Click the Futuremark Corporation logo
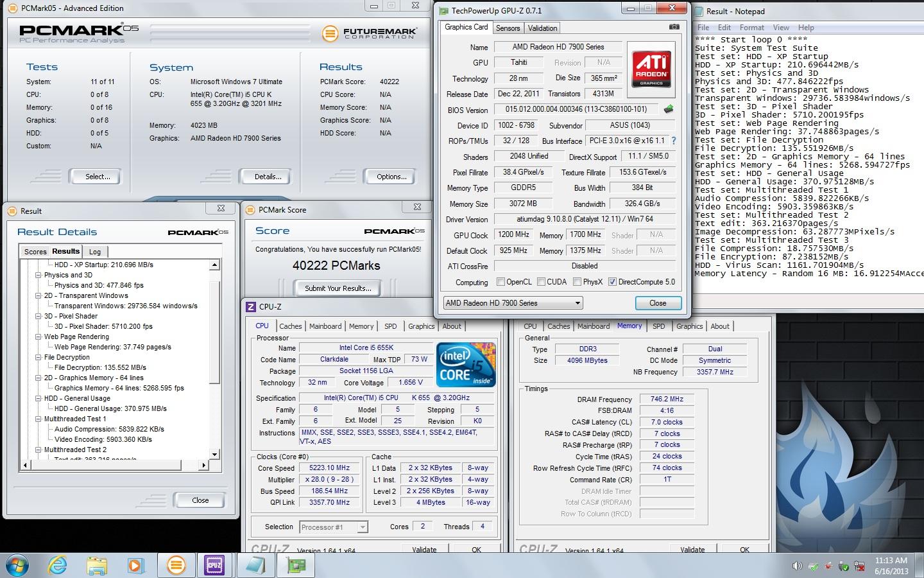Image resolution: width=924 pixels, height=578 pixels. [x=370, y=33]
